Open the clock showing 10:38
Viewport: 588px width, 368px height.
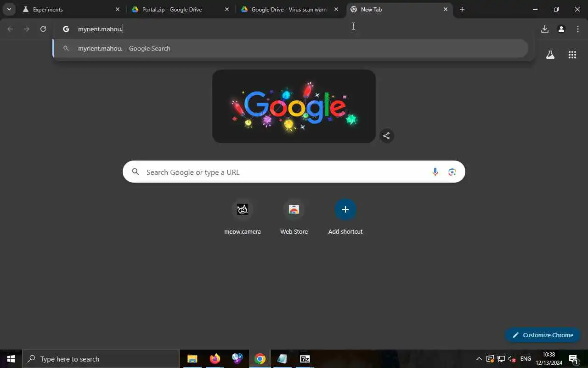[549, 359]
